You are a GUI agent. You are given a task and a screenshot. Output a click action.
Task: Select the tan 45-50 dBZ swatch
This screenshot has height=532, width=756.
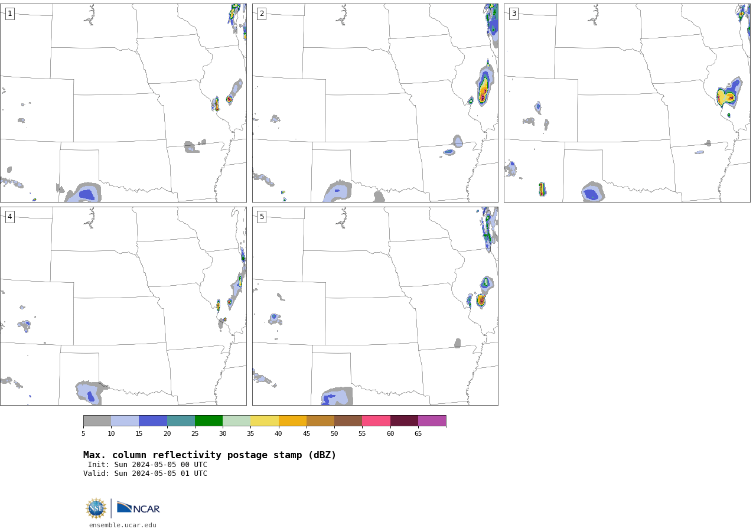[x=320, y=421]
